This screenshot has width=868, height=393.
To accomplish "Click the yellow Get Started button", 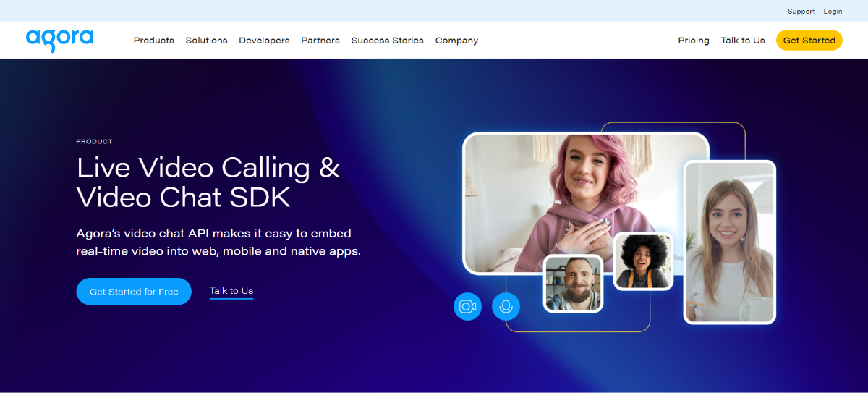I will (x=809, y=41).
